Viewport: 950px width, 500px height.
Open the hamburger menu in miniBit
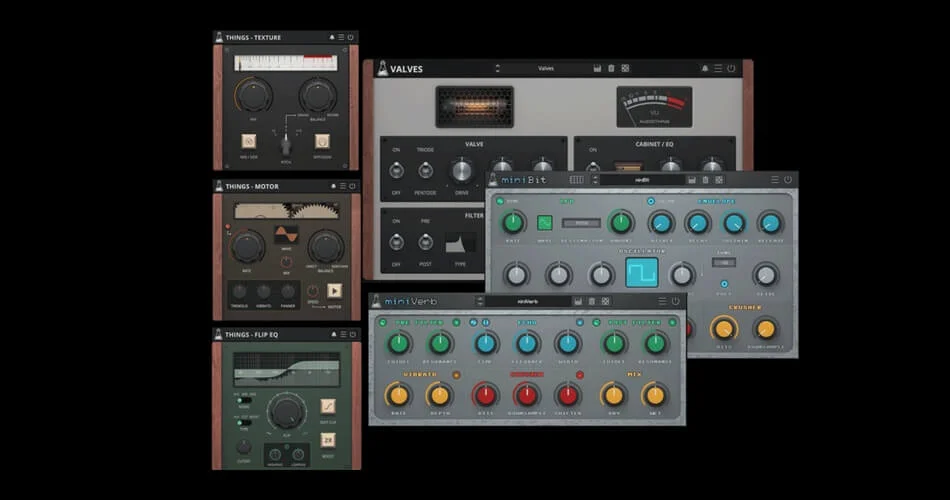[775, 180]
